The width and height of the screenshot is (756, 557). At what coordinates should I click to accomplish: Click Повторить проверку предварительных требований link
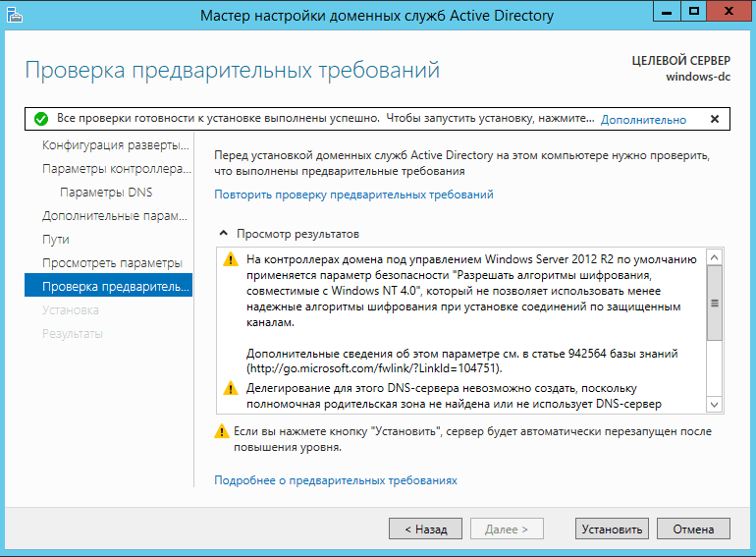pos(353,195)
